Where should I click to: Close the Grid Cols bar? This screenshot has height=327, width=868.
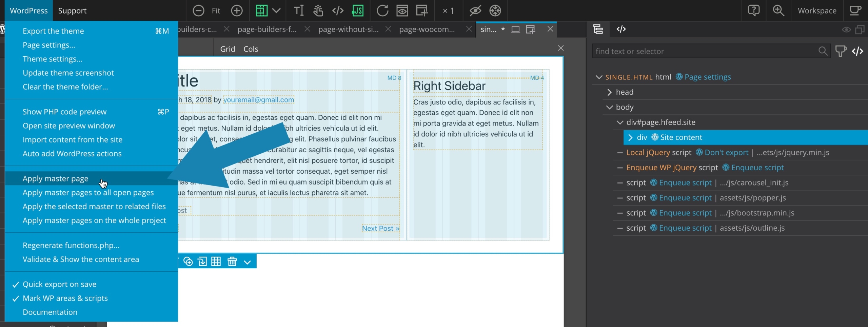tap(561, 48)
